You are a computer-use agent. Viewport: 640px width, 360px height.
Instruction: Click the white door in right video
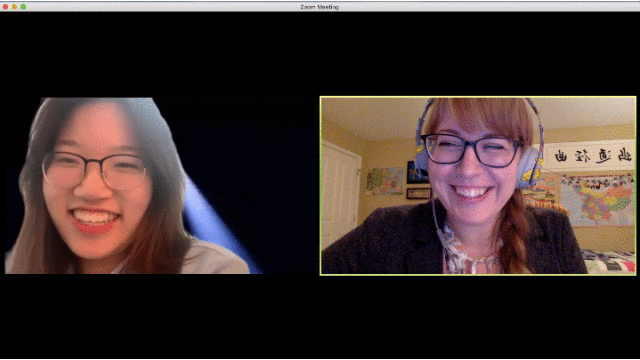coord(340,192)
